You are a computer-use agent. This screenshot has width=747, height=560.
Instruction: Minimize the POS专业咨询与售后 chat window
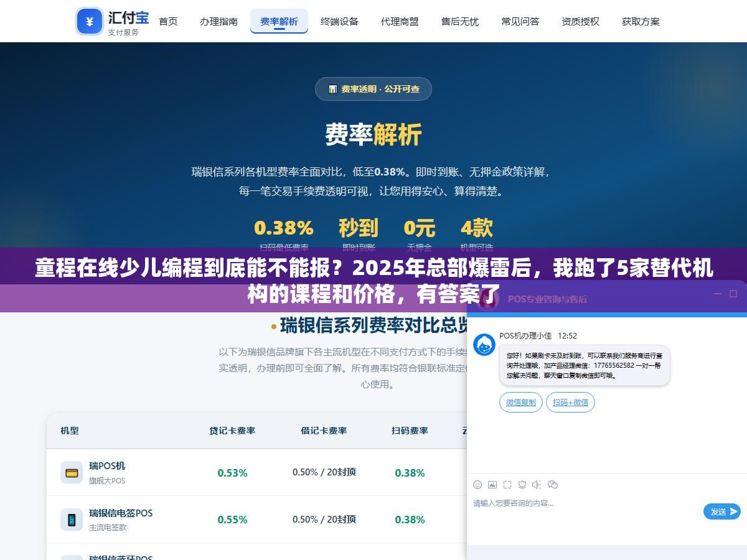coord(717,294)
